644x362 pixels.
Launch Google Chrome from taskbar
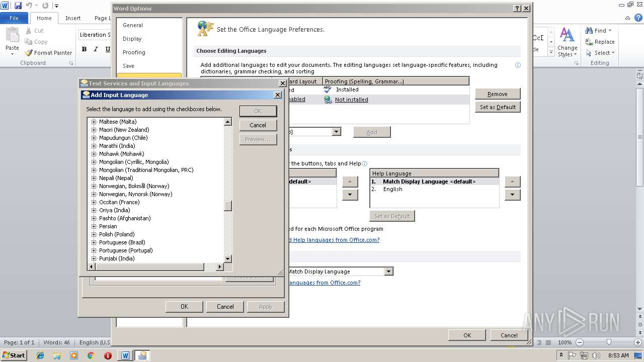point(91,355)
